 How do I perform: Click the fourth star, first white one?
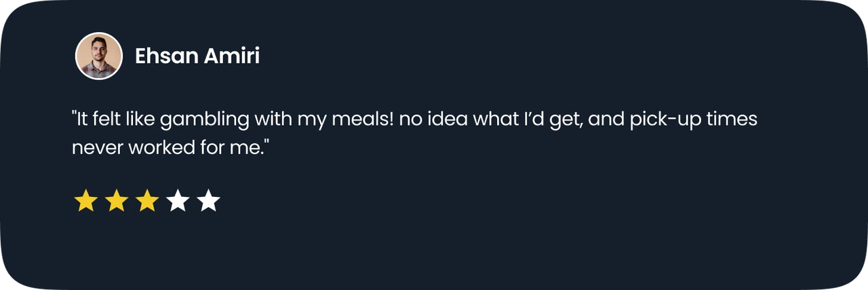click(x=178, y=201)
